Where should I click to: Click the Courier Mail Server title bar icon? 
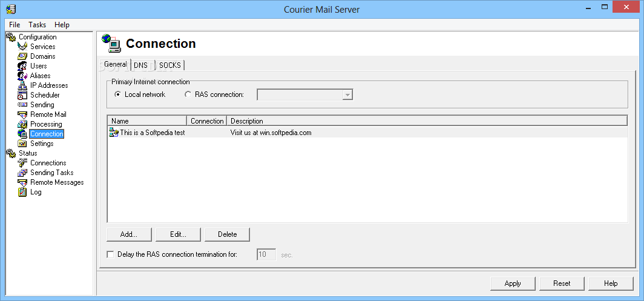pos(11,9)
